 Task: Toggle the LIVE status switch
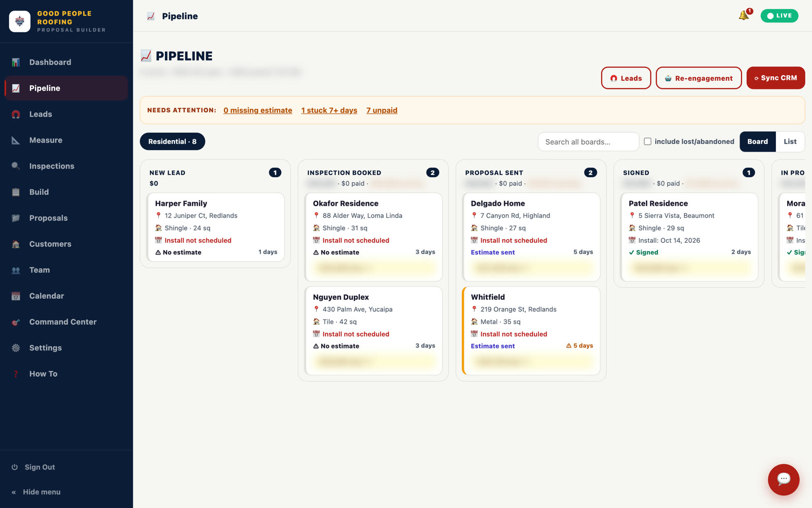(779, 16)
